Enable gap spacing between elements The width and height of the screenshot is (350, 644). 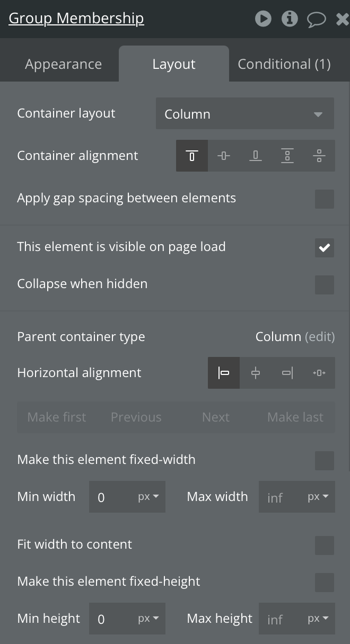coord(324,199)
